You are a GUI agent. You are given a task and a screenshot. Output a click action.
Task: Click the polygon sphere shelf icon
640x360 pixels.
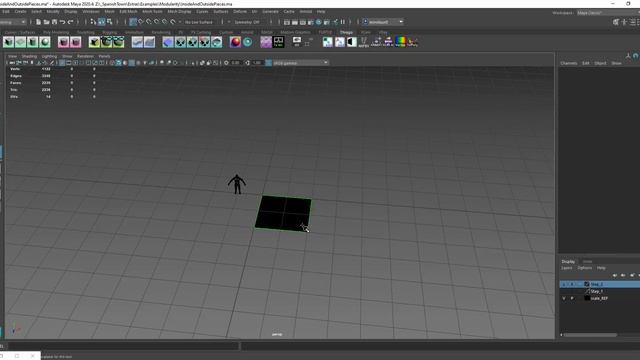point(44,42)
